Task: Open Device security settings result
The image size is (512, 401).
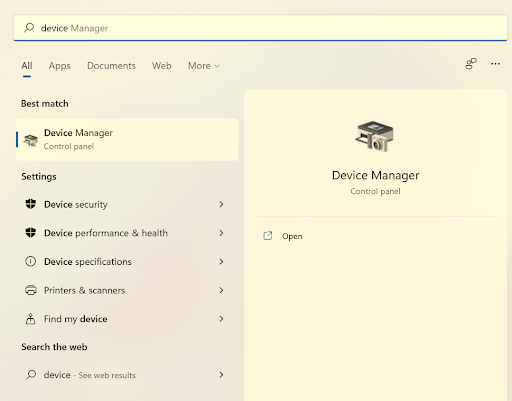Action: point(127,204)
